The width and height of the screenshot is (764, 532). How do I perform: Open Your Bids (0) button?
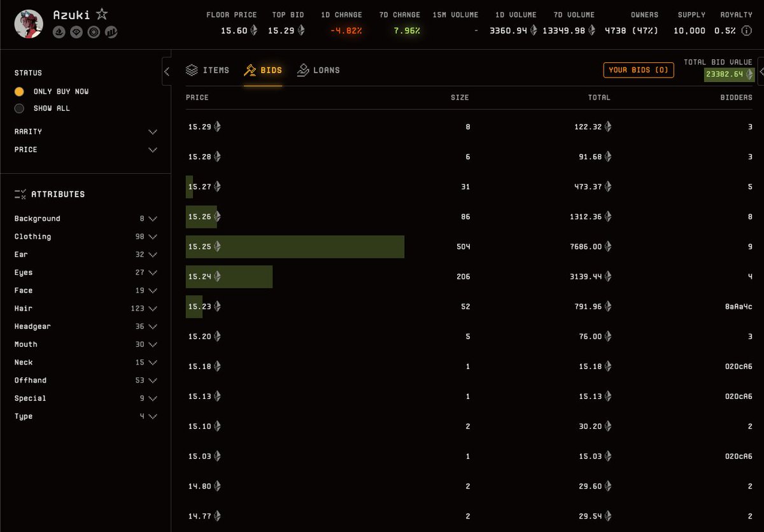(x=639, y=70)
